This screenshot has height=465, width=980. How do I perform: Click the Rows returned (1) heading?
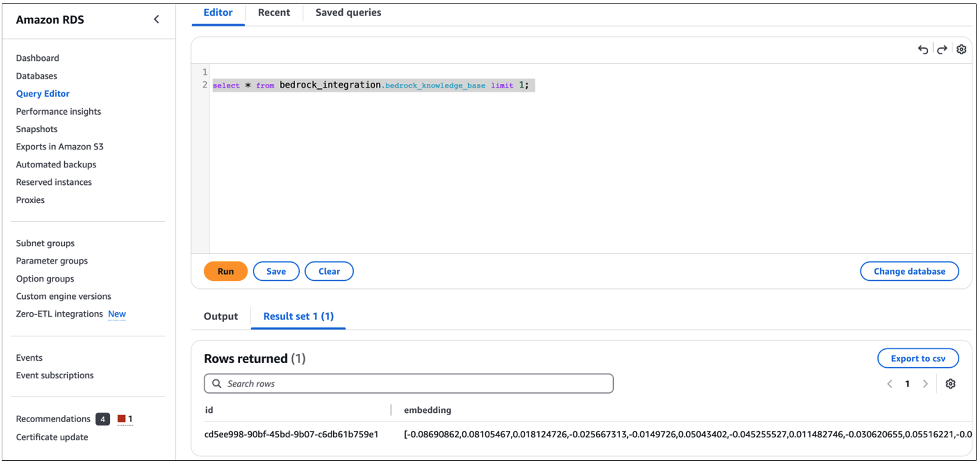(255, 358)
